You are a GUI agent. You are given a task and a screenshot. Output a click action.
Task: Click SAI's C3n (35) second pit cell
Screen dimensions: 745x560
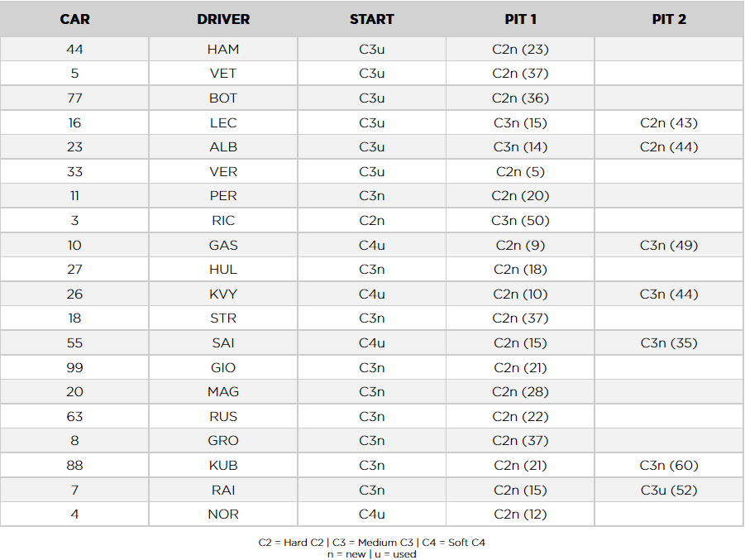[669, 342]
